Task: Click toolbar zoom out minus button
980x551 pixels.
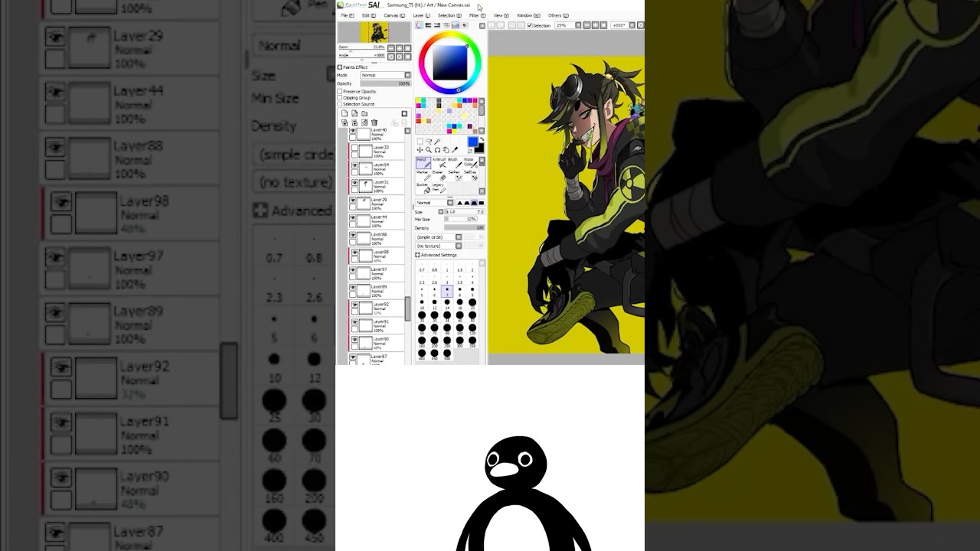Action: tap(586, 25)
